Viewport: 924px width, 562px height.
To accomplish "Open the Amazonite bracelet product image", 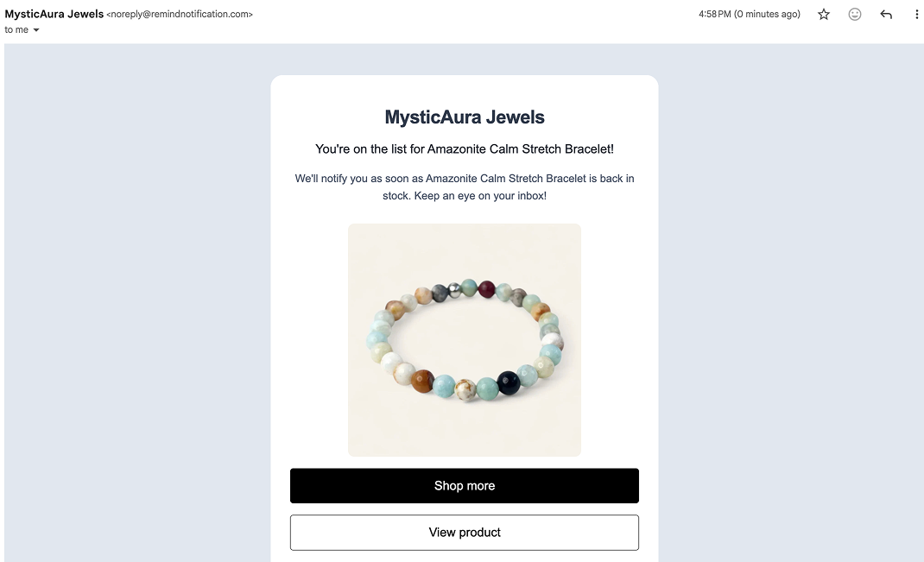I will pos(465,340).
